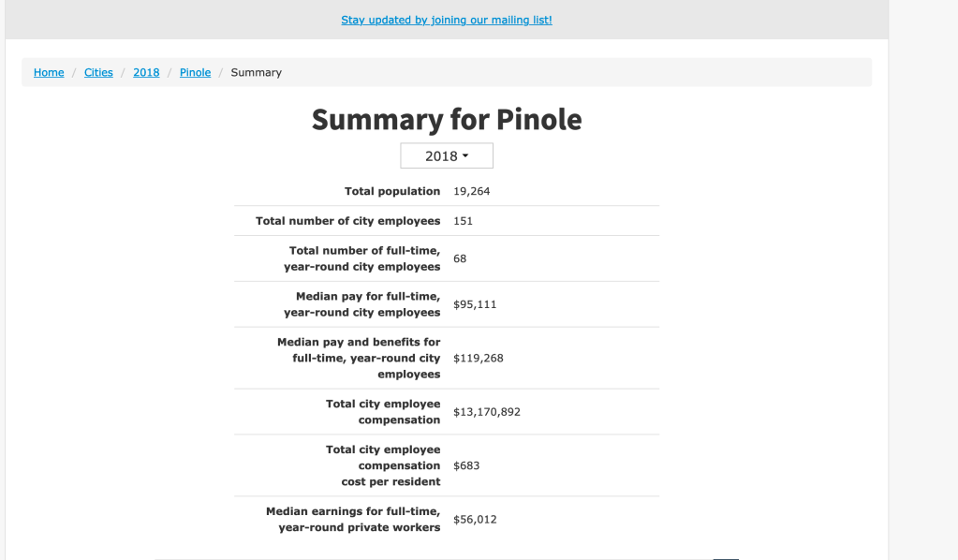
Task: Open the mailing list signup link
Action: coord(446,20)
